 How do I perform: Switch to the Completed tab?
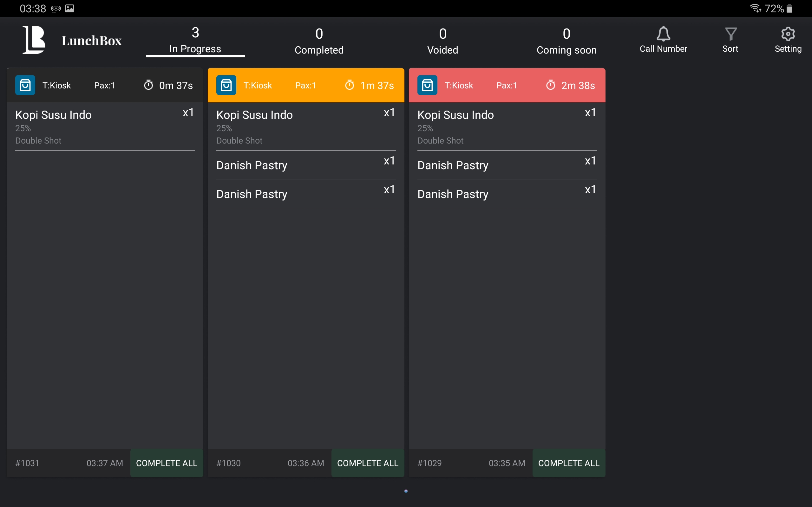pyautogui.click(x=319, y=41)
